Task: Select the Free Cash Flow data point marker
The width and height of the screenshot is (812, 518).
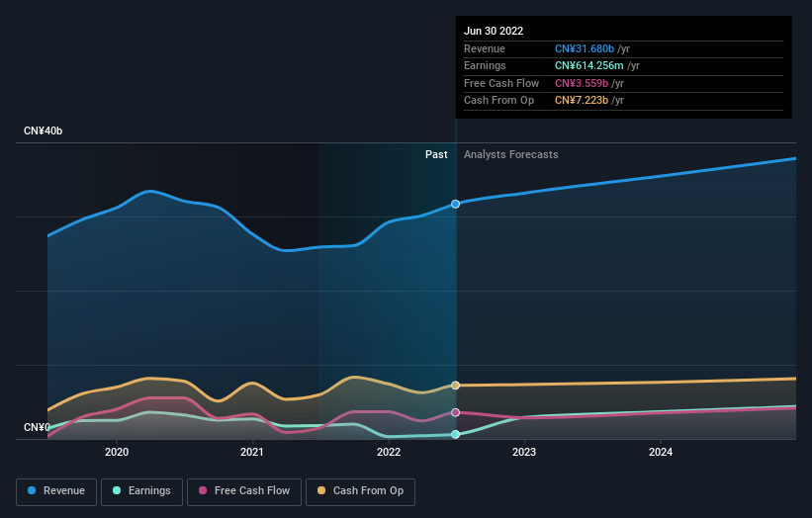Action: click(455, 412)
